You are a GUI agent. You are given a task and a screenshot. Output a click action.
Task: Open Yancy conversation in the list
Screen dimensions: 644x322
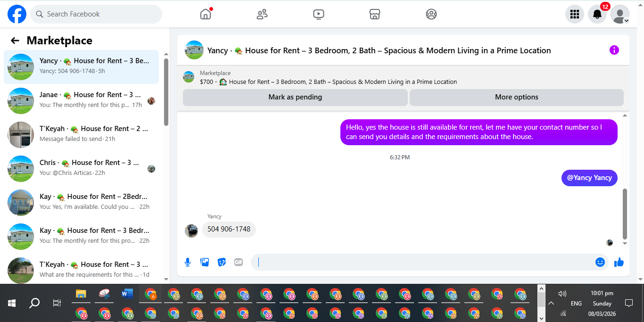point(81,67)
